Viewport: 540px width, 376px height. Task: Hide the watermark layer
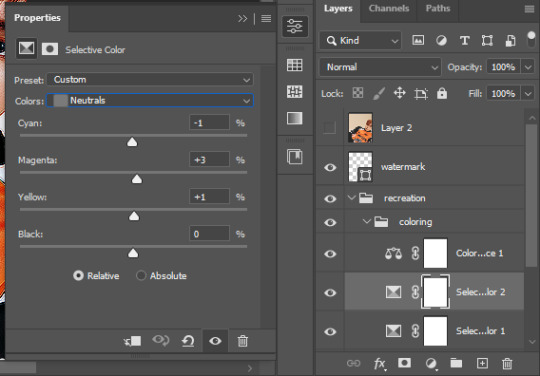[x=330, y=167]
